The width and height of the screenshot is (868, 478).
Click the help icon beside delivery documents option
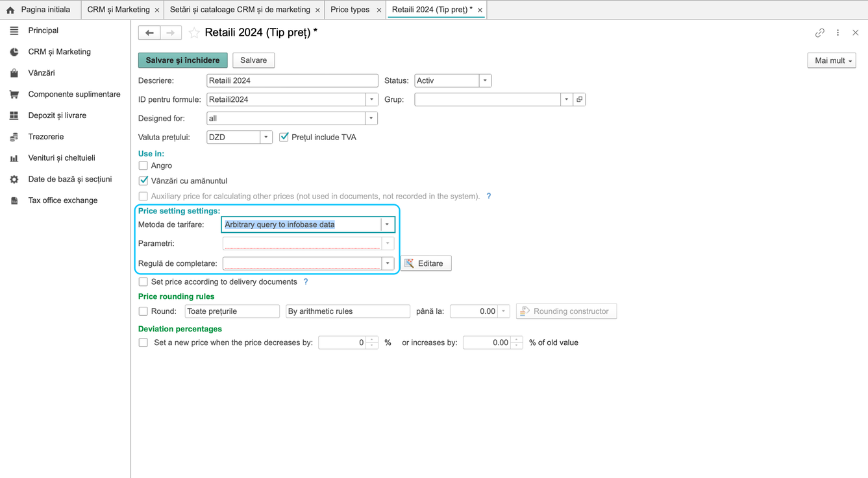[x=306, y=281]
